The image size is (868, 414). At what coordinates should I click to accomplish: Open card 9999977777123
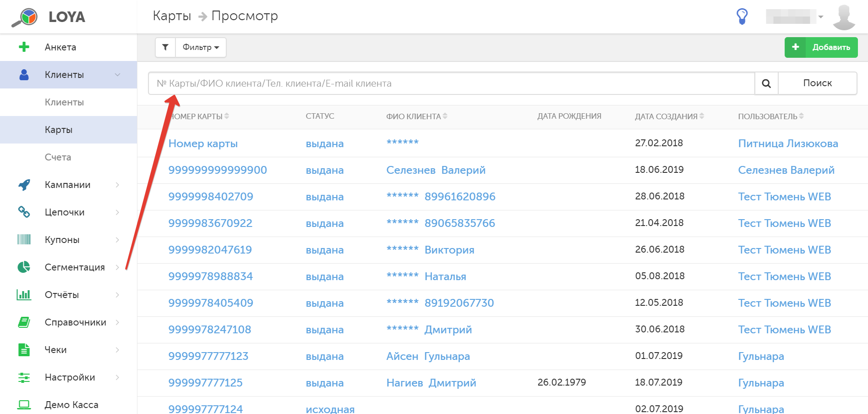[x=208, y=356]
